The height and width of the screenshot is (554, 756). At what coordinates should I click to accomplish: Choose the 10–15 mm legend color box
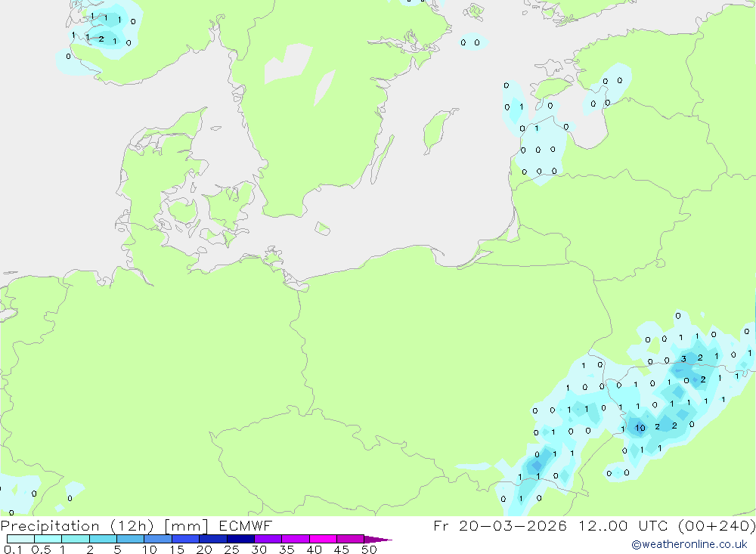(158, 539)
